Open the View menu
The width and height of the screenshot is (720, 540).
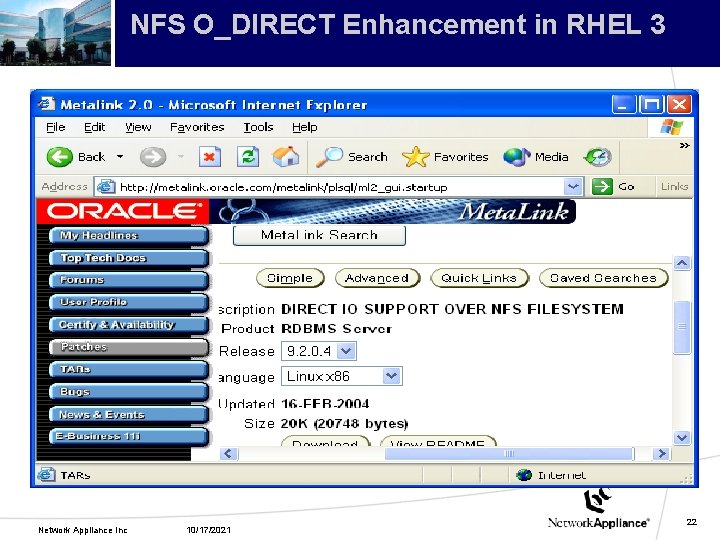click(138, 127)
